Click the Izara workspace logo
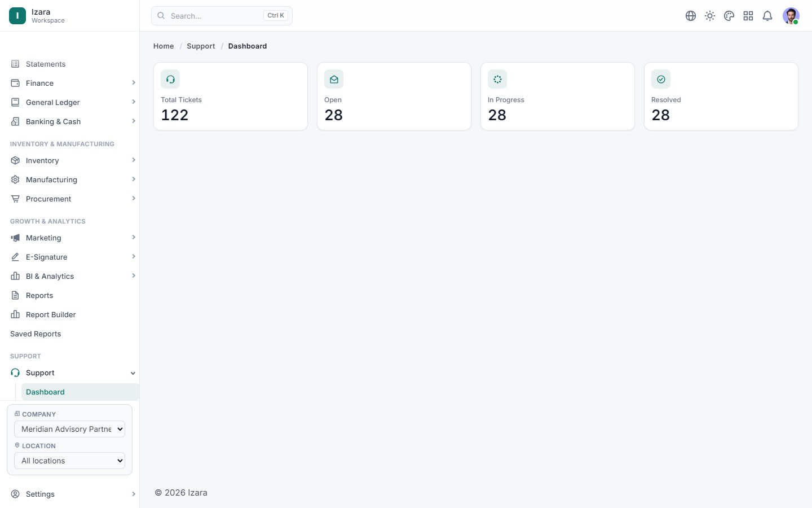This screenshot has width=812, height=508. (17, 16)
